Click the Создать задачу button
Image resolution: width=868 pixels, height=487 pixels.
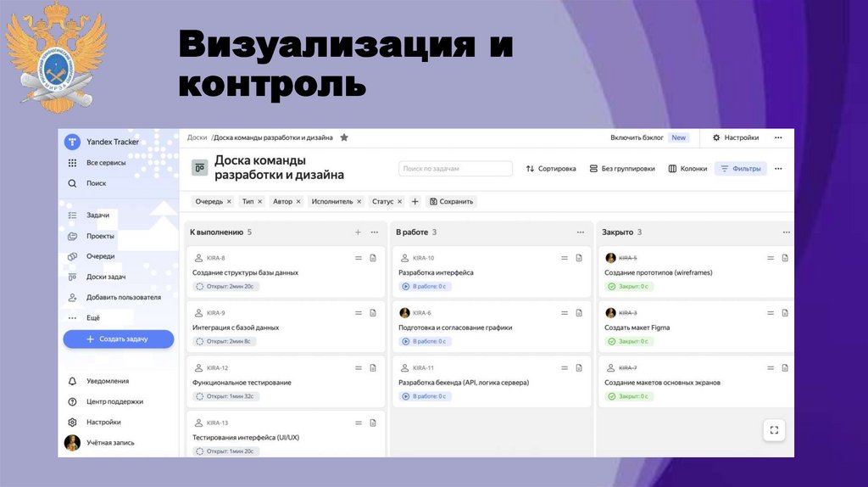(119, 339)
